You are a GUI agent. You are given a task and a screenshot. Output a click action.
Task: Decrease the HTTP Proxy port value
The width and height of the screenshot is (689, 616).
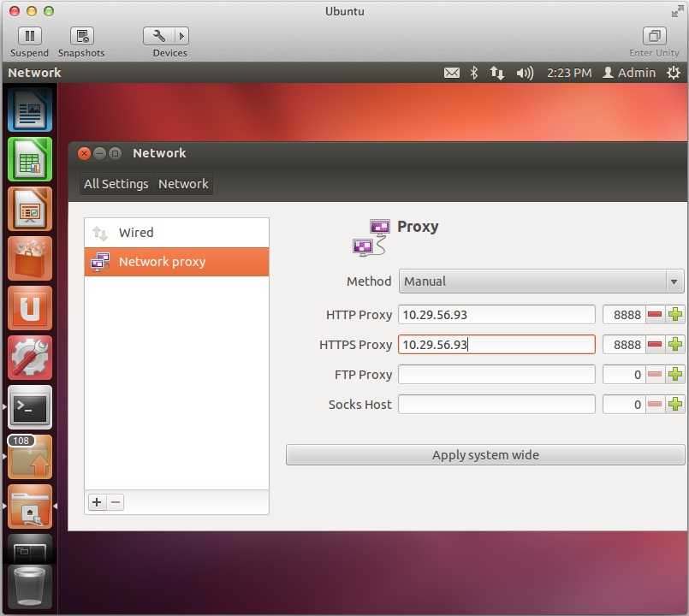[x=655, y=315]
